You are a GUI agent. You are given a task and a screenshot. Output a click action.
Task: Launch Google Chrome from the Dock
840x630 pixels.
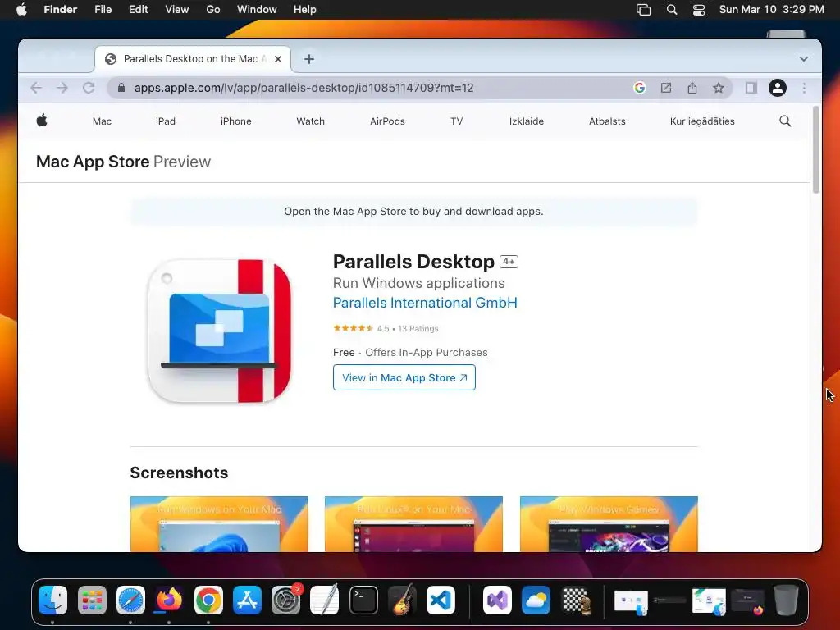pos(208,600)
